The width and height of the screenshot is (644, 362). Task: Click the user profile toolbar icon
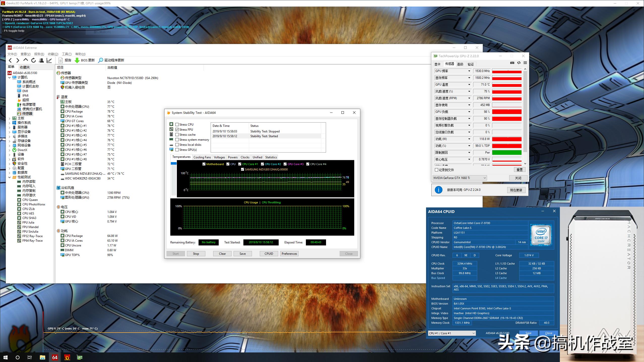point(41,60)
